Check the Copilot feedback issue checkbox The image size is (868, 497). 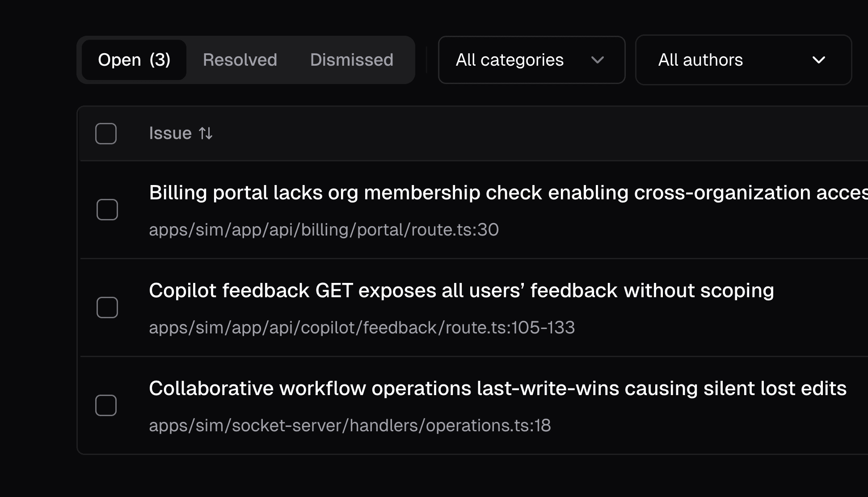(107, 307)
